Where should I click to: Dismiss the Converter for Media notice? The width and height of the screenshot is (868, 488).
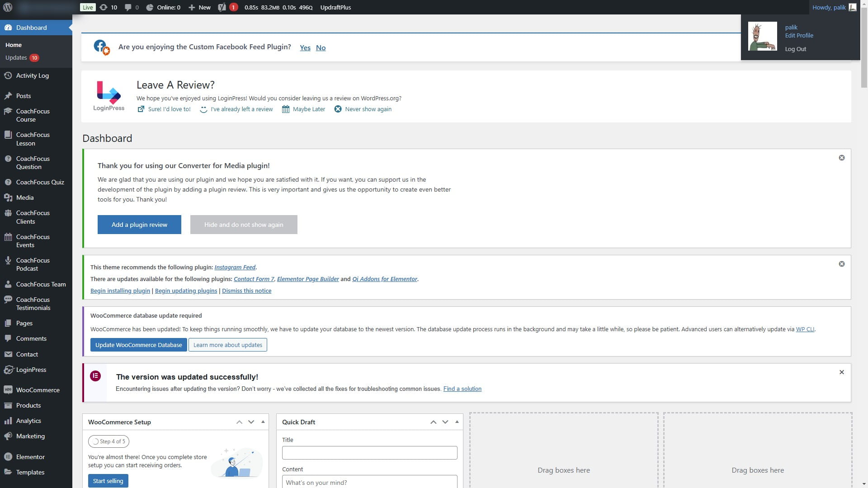841,158
